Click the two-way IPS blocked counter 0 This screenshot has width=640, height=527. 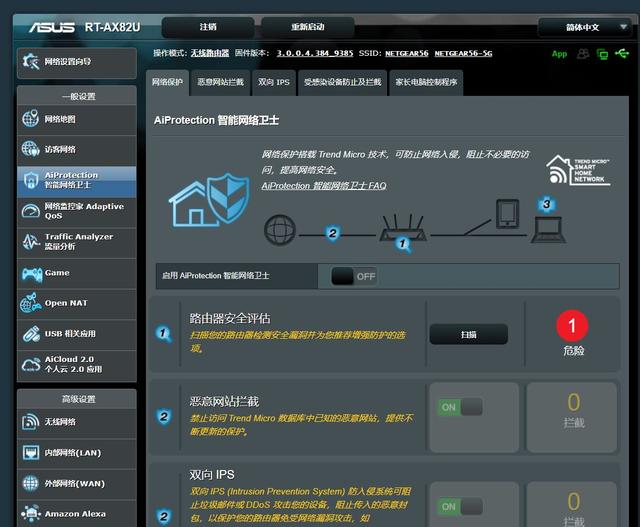click(573, 501)
